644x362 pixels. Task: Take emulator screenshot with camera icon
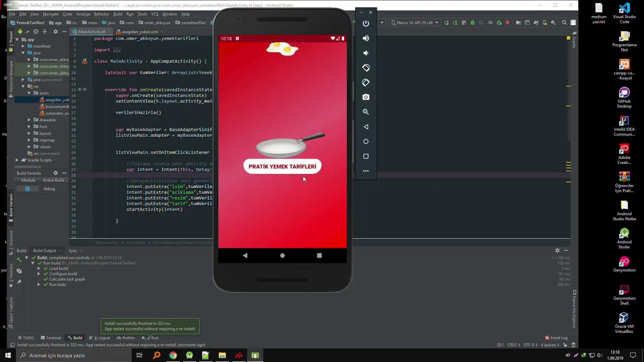pos(366,97)
